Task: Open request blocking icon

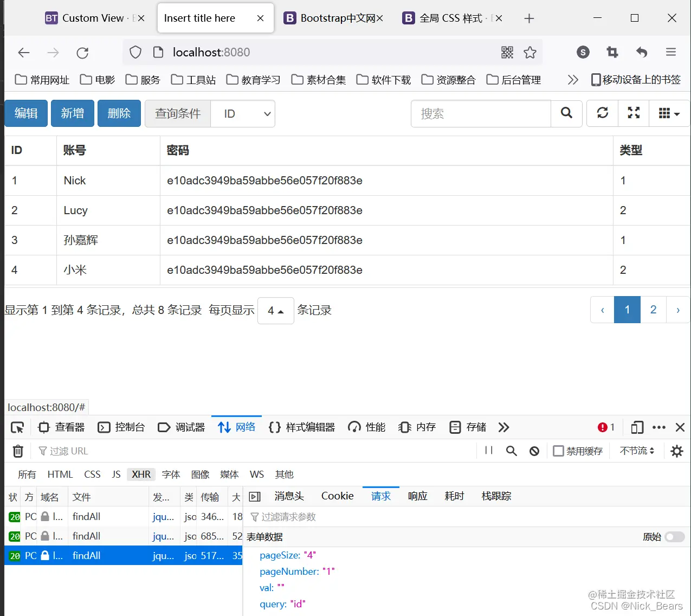Action: (534, 451)
